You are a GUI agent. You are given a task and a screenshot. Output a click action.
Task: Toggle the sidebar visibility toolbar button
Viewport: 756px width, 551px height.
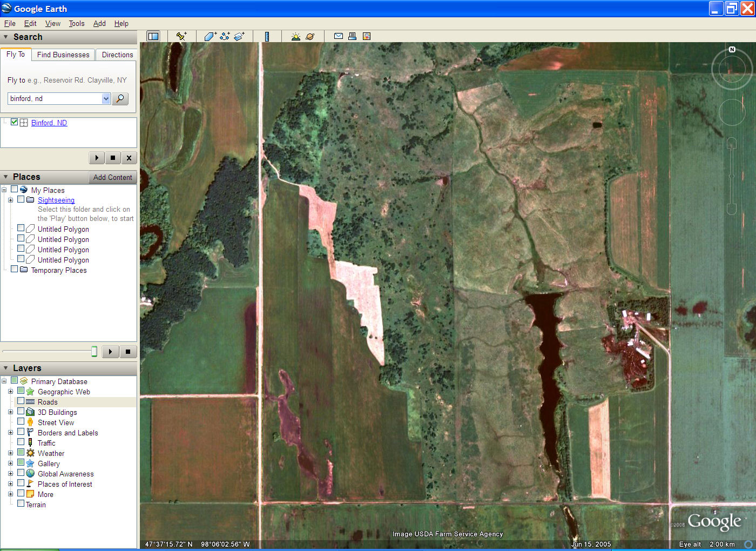coord(153,36)
